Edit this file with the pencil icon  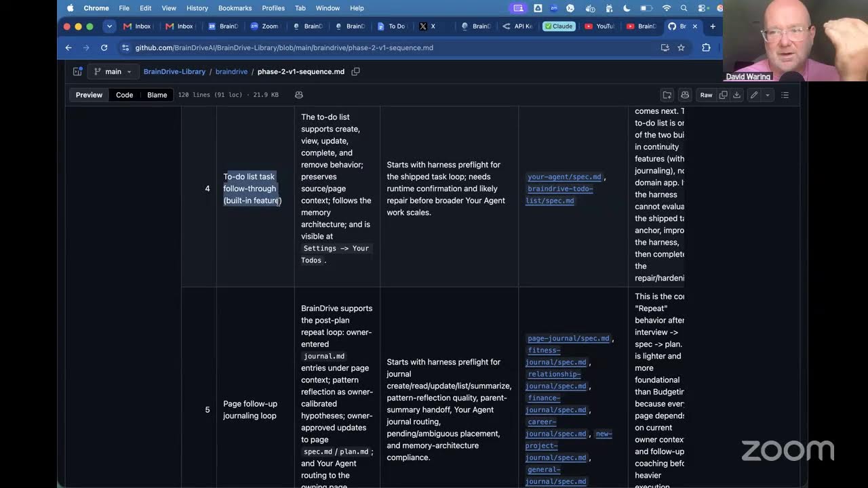753,95
